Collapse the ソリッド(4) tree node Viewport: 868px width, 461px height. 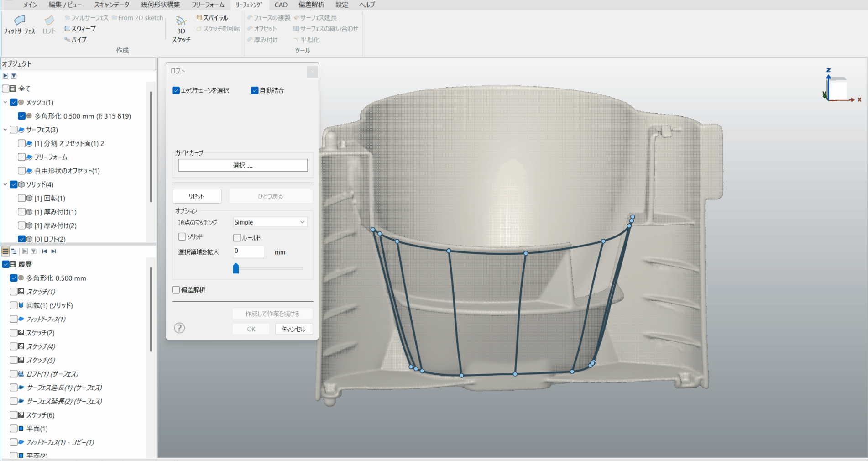[5, 185]
